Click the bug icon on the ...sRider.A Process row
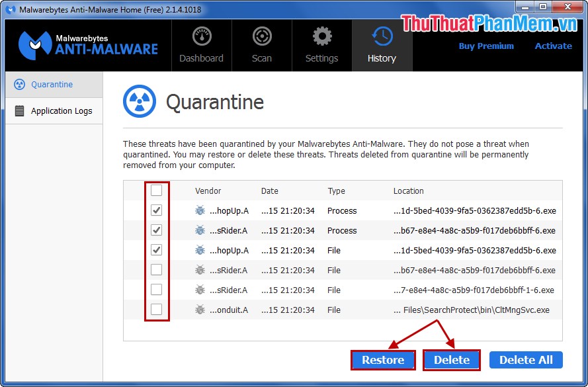Image resolution: width=588 pixels, height=387 pixels. (x=200, y=230)
